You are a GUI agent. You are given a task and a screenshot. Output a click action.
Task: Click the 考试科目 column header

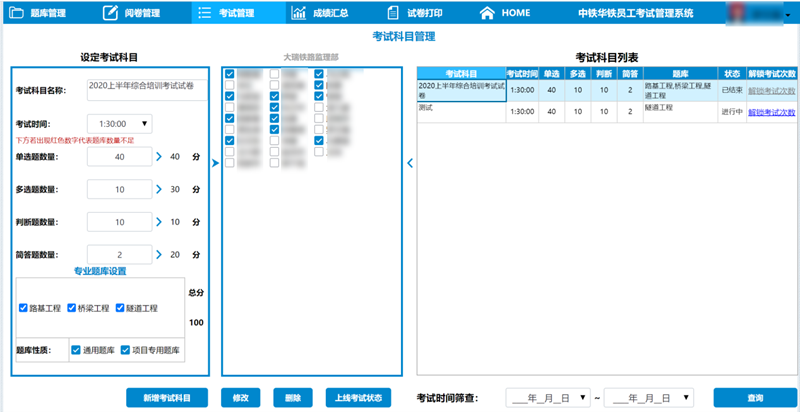[460, 74]
